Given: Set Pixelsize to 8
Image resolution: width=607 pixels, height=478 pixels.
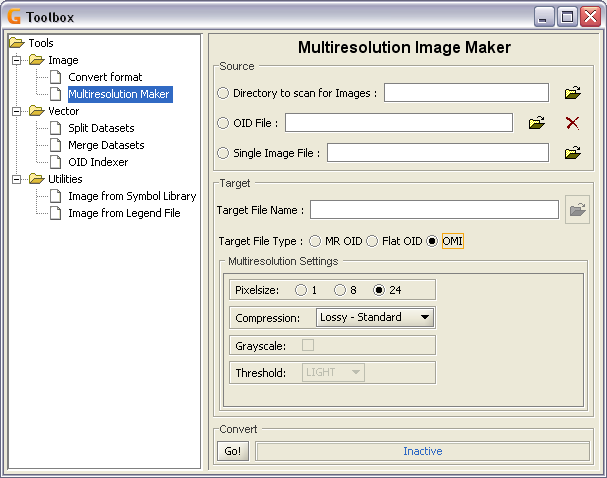Looking at the screenshot, I should click(x=340, y=290).
